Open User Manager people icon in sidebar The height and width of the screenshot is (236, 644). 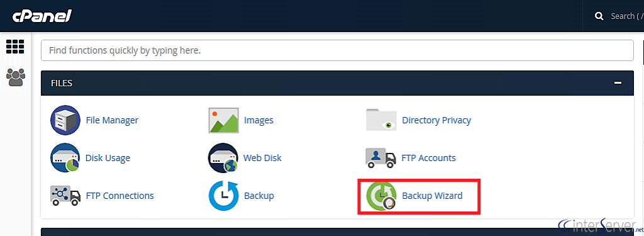16,77
